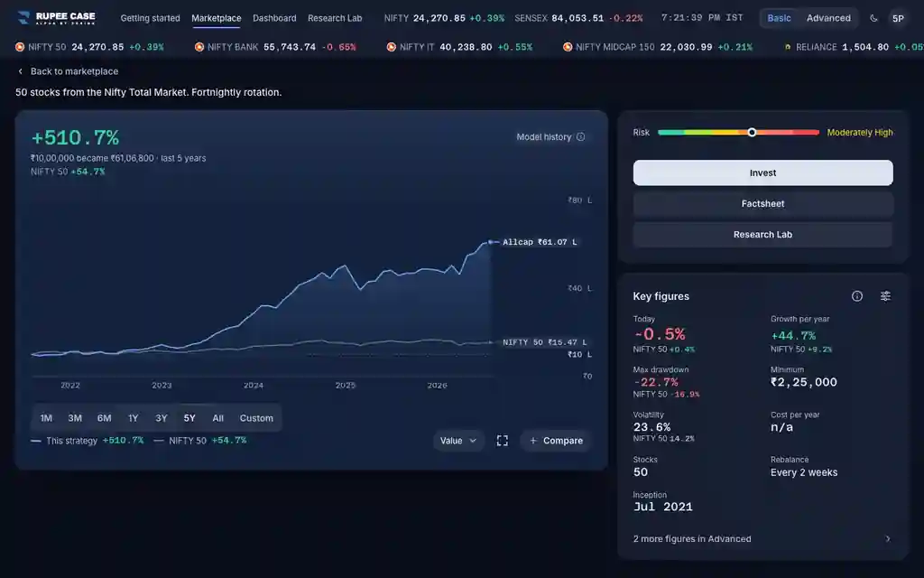Click the Invest button
The image size is (924, 578).
pyautogui.click(x=763, y=172)
